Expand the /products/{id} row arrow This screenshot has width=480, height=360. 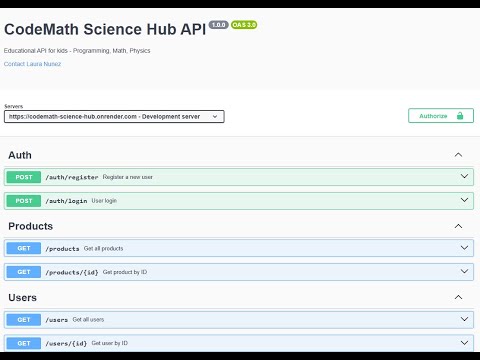464,271
